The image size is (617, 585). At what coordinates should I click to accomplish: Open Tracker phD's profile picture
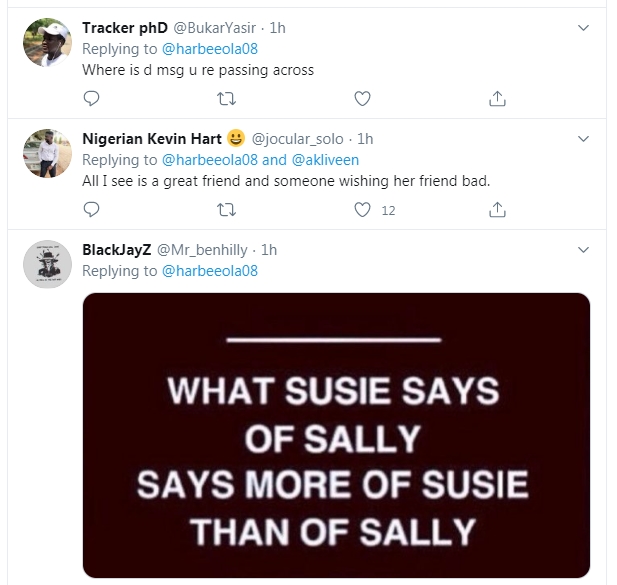coord(46,43)
